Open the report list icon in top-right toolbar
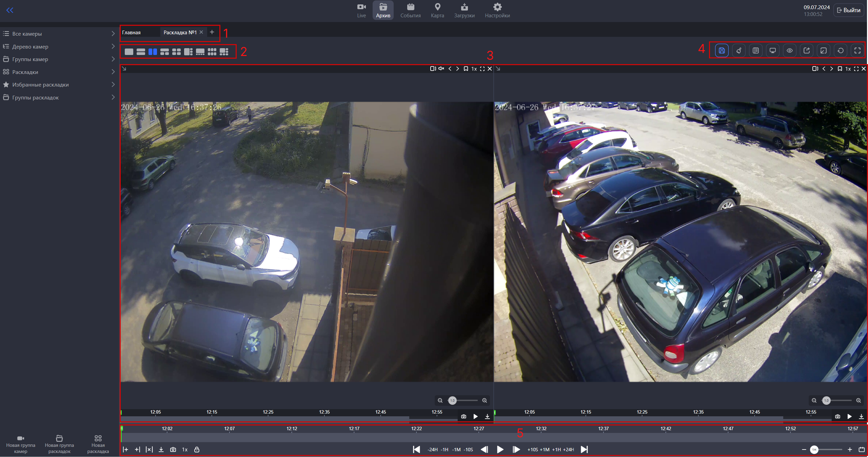 coord(755,50)
